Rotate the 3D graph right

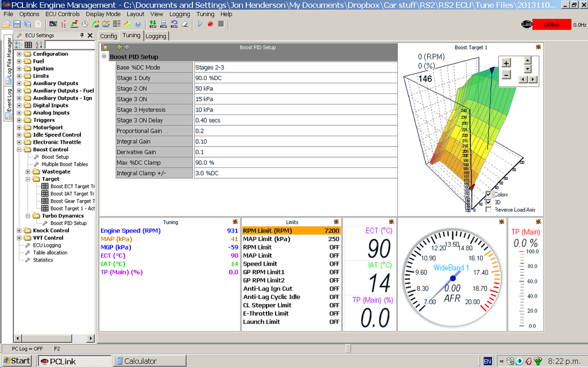(x=533, y=79)
